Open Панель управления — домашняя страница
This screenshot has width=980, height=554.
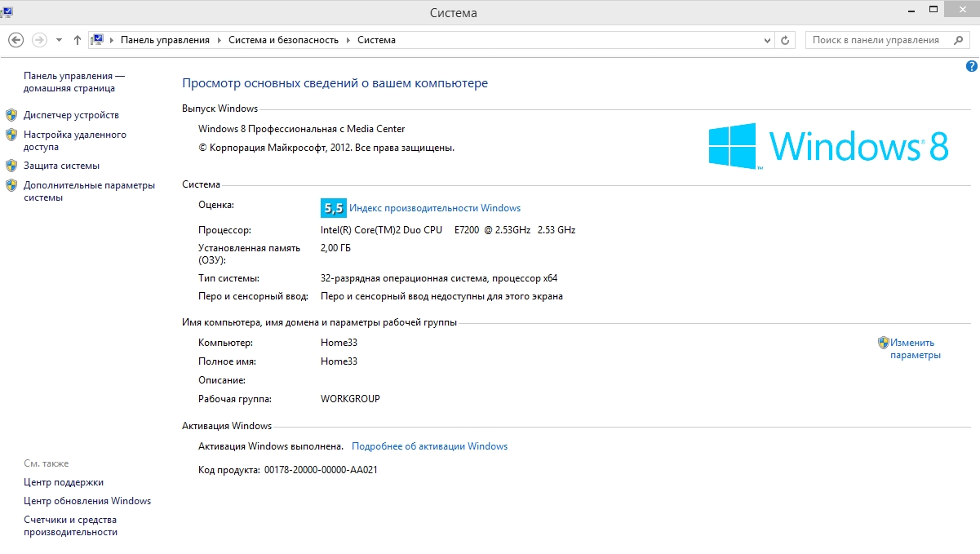(x=74, y=82)
